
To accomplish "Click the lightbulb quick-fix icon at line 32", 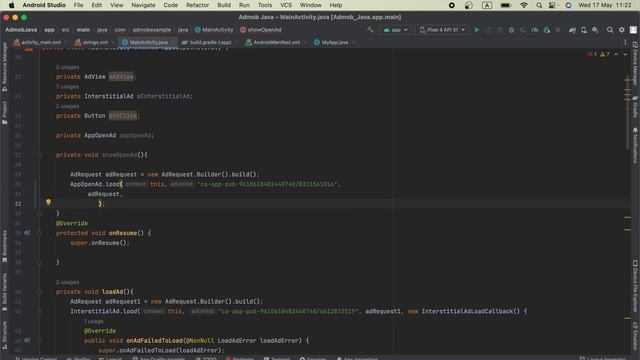I will pyautogui.click(x=48, y=202).
